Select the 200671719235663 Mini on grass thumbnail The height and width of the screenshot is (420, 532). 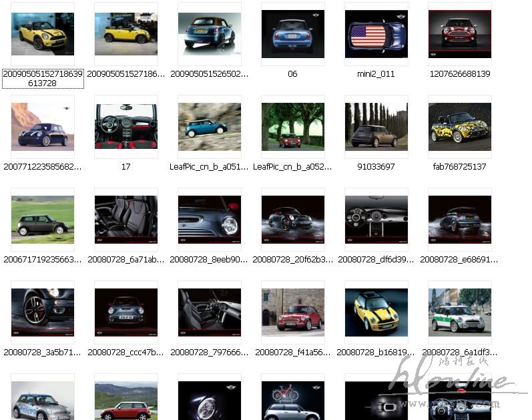click(x=43, y=219)
